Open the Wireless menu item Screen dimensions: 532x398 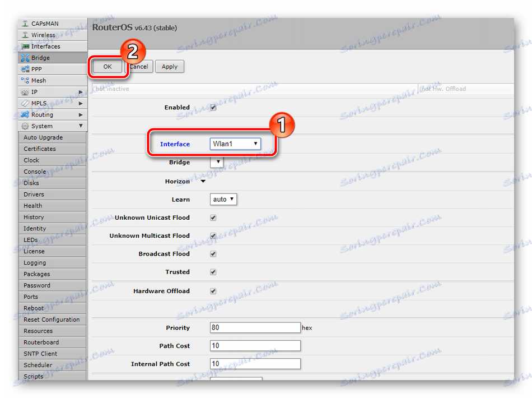pos(53,35)
